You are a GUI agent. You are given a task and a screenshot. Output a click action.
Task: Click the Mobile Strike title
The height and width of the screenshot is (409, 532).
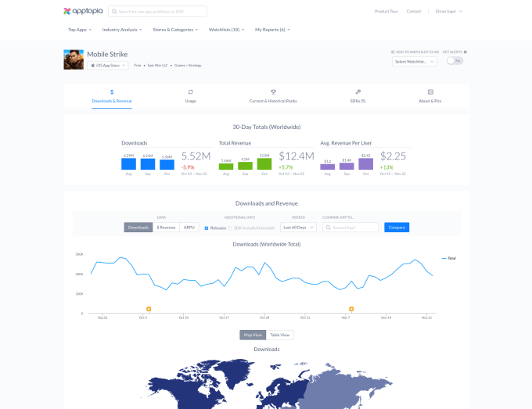click(x=107, y=54)
